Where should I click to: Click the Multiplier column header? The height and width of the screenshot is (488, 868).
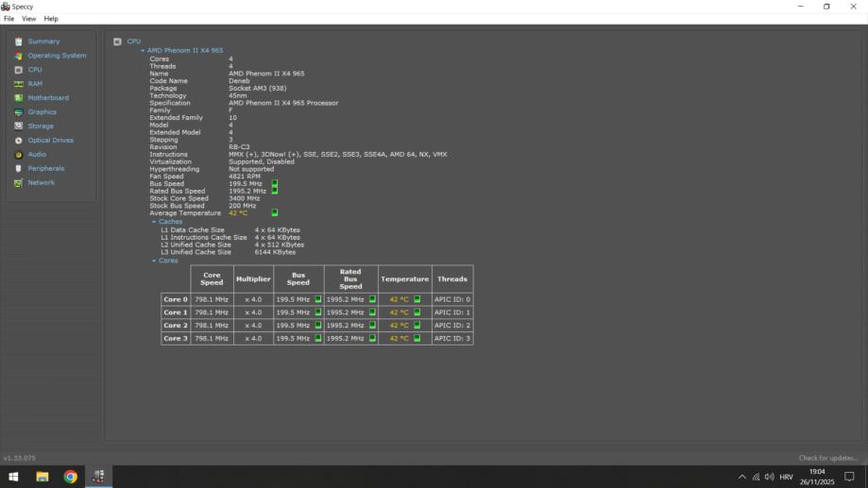click(253, 278)
